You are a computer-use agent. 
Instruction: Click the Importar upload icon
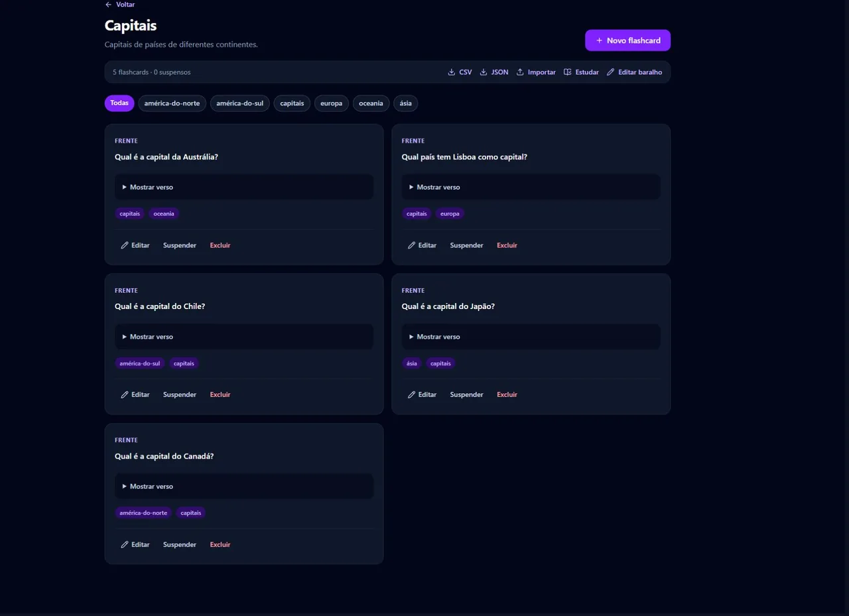point(520,72)
